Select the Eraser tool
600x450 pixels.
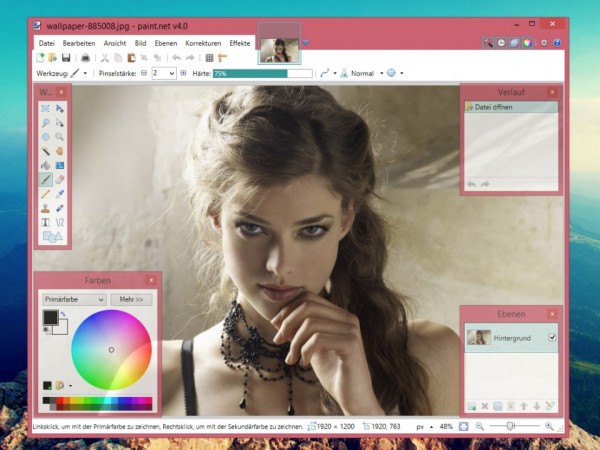coord(60,180)
